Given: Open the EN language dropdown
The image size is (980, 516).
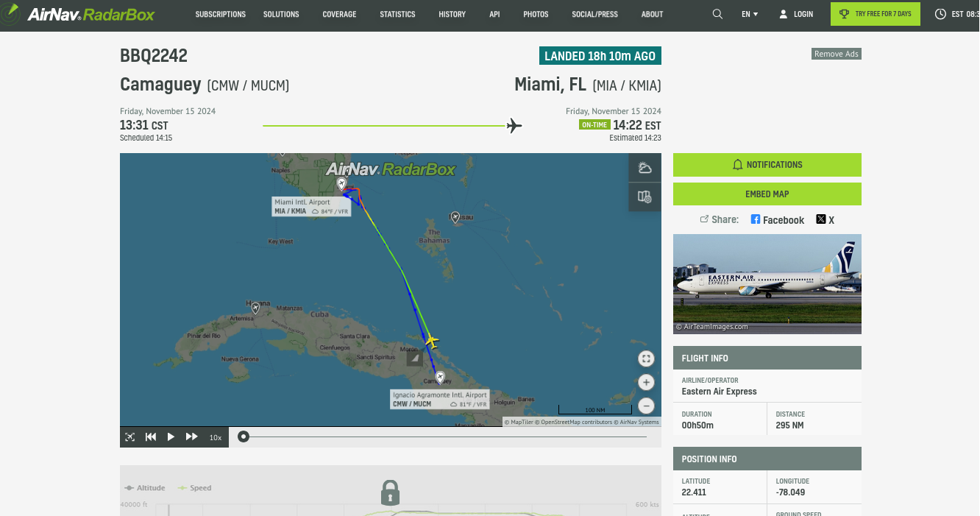Looking at the screenshot, I should 750,14.
